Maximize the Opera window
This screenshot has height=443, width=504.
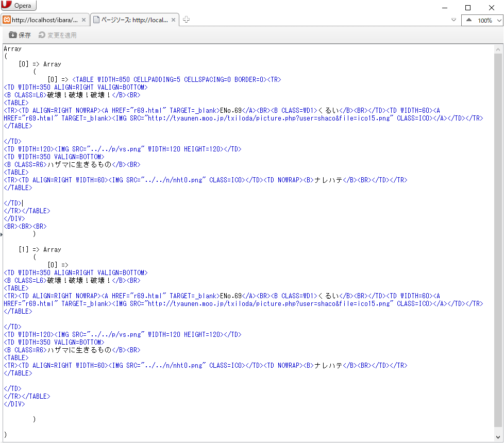coord(468,8)
